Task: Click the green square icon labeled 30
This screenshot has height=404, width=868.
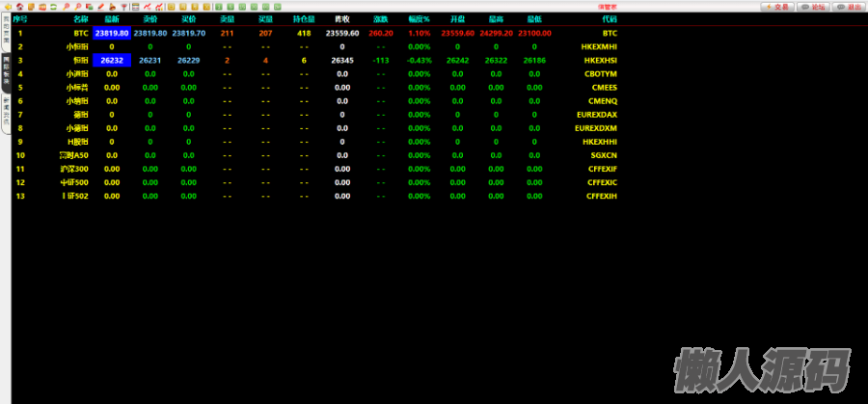Action: click(254, 7)
